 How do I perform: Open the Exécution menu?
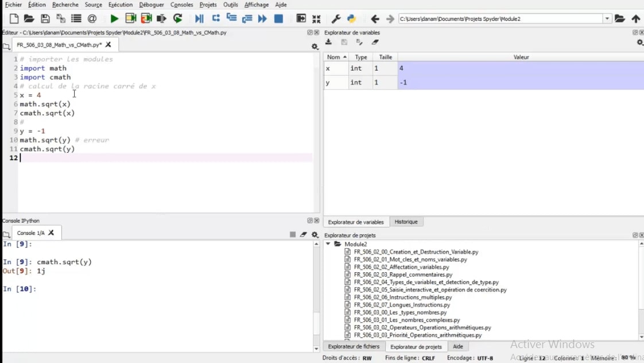tap(121, 5)
